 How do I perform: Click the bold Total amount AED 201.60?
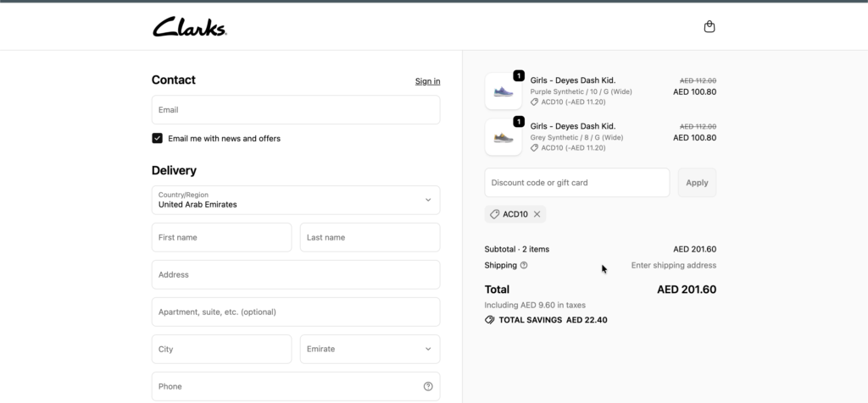(x=687, y=290)
